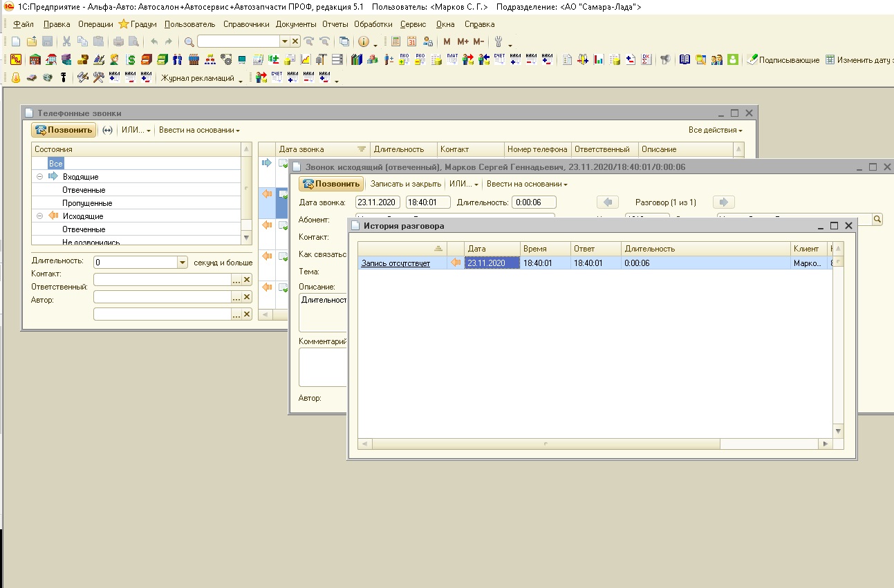Click the ПКО cash receipt icon
894x588 pixels.
pyautogui.click(x=404, y=59)
